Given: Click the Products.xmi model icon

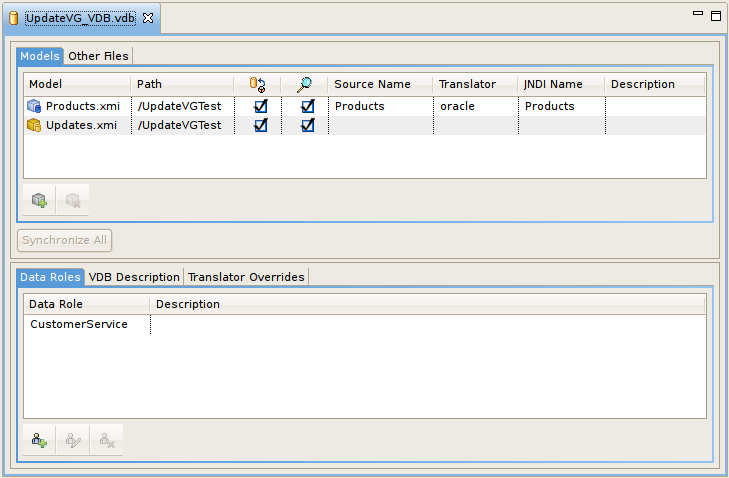Looking at the screenshot, I should point(34,106).
